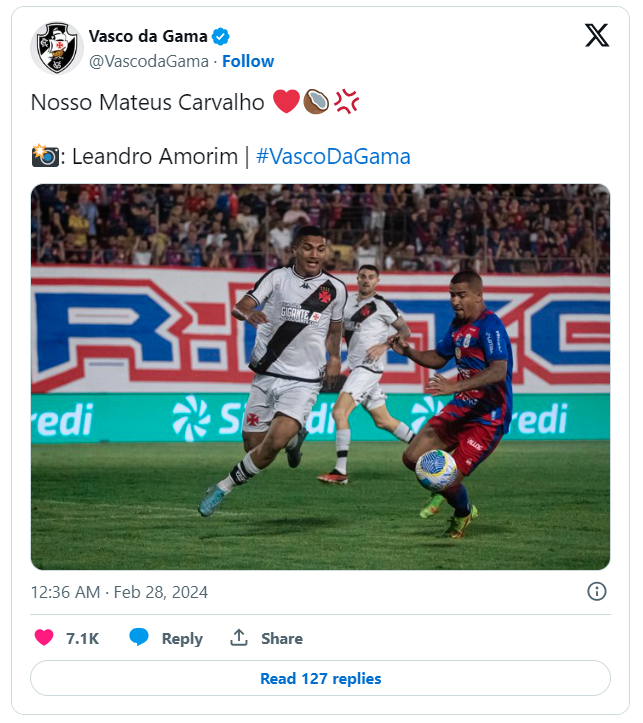Click the blue verified badge
Viewport: 643px width, 723px height.
[221, 36]
